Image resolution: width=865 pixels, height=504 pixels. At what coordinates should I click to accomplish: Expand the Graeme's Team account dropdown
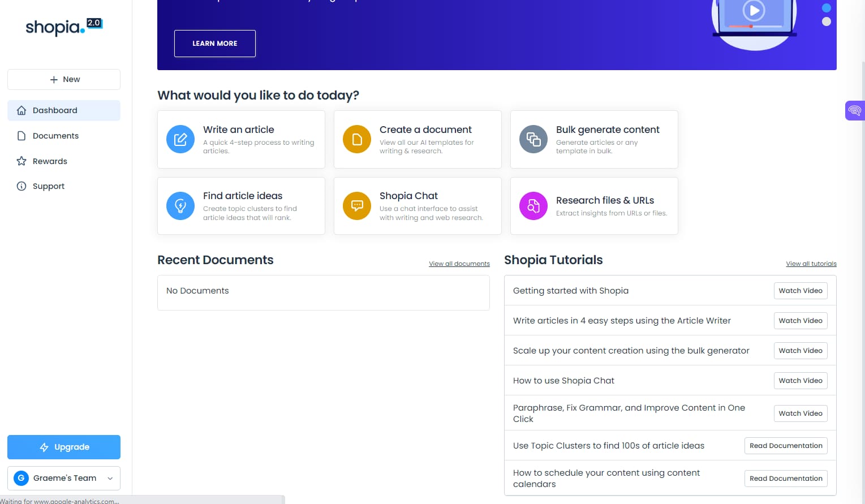(x=110, y=478)
